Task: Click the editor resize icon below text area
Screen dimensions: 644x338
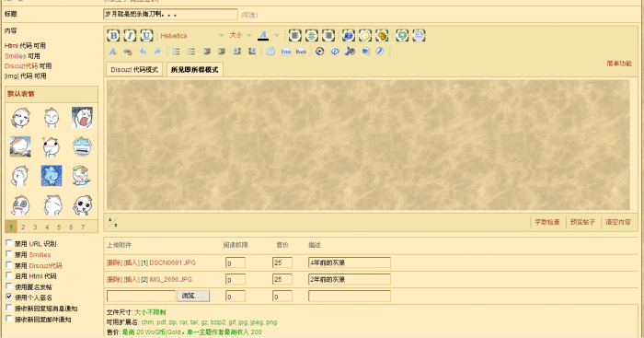Action: point(112,223)
